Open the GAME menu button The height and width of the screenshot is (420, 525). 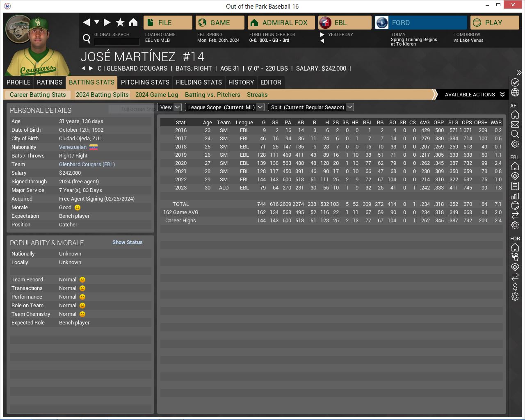[220, 23]
